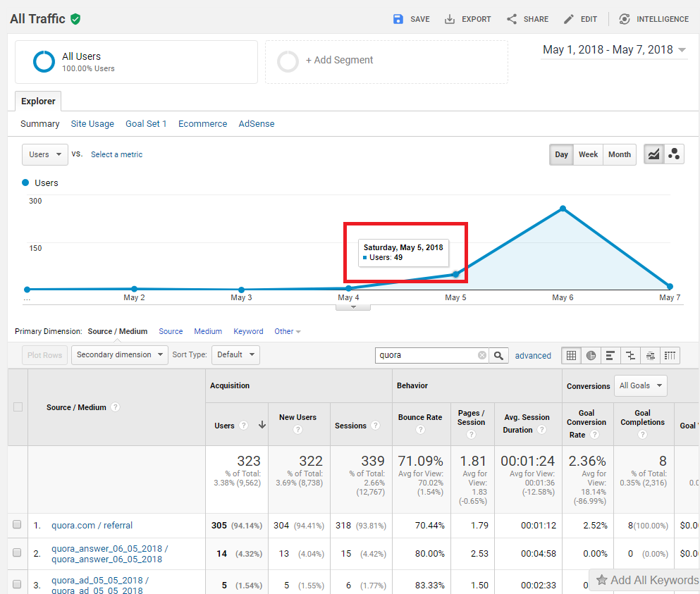This screenshot has height=594, width=700.
Task: Click the All Users segment circle icon
Action: 44,61
